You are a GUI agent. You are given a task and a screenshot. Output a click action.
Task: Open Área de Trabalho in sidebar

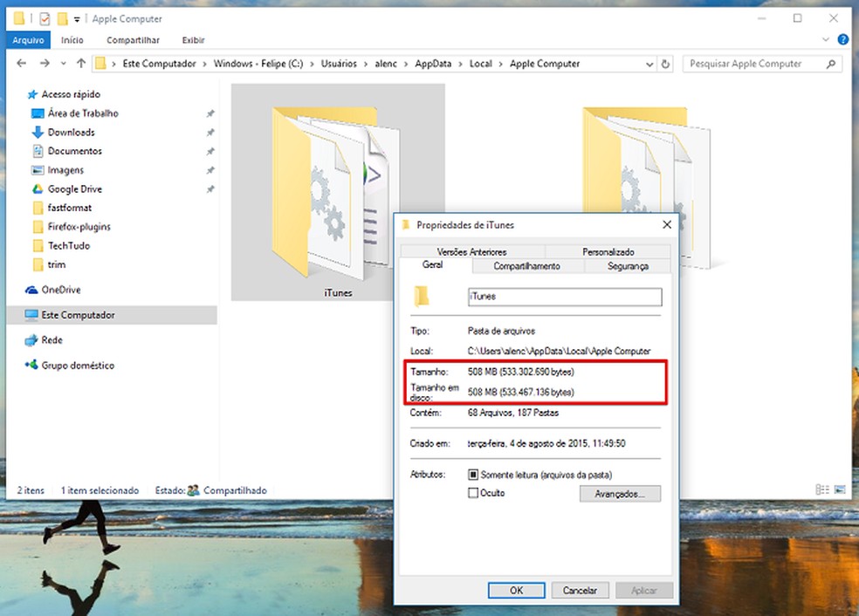point(83,113)
